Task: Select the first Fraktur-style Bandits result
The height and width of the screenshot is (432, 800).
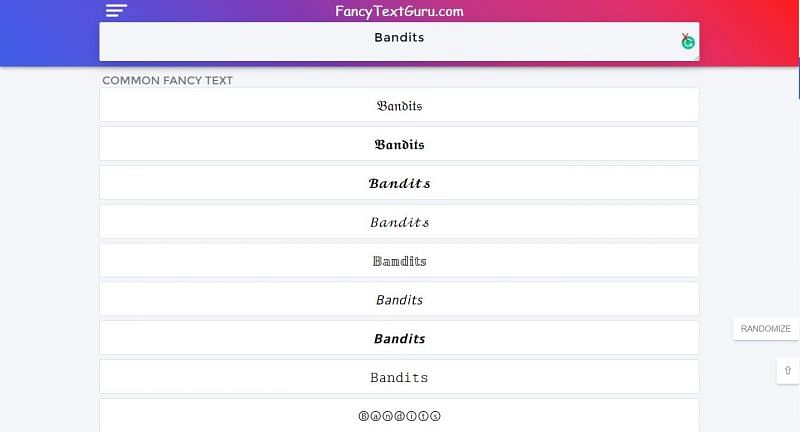Action: tap(399, 105)
